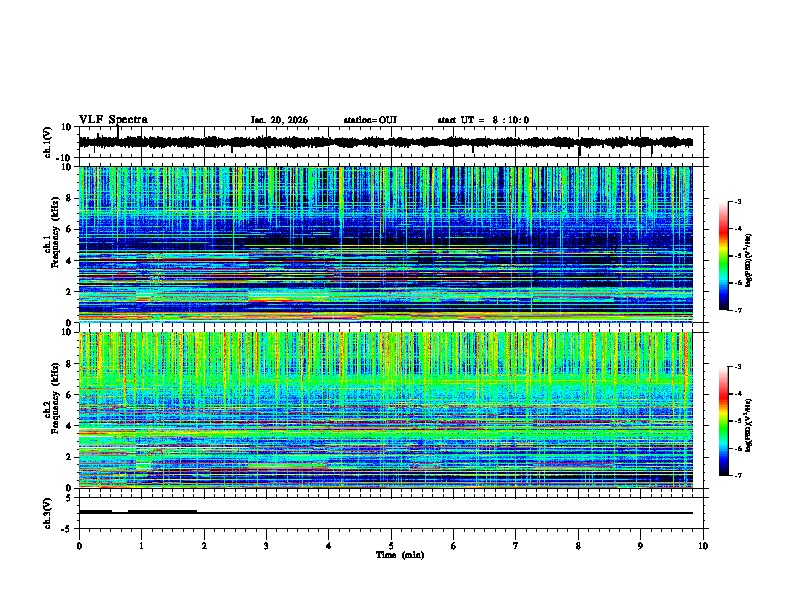Click the ch.1 waveform voltage trace panel
Viewport: 792px width, 612px height.
pyautogui.click(x=391, y=142)
